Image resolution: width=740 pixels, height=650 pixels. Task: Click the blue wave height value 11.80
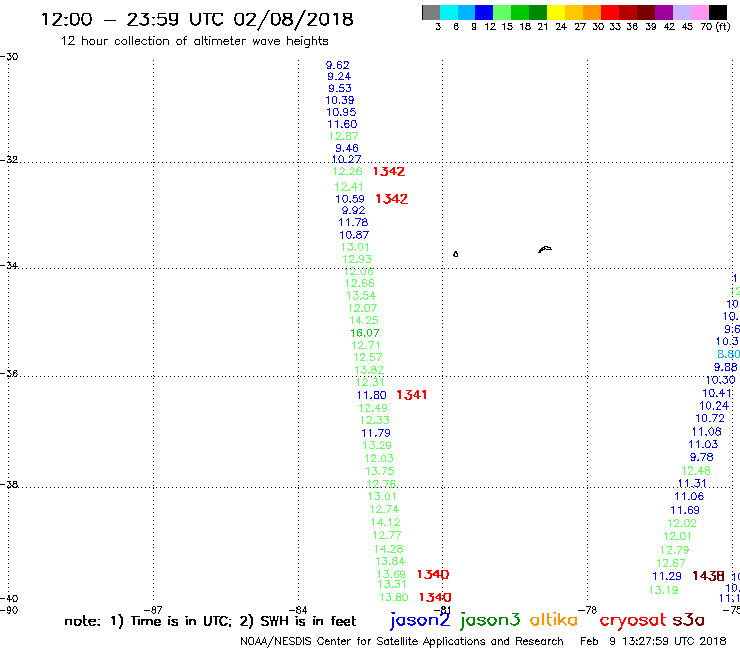[x=371, y=396]
